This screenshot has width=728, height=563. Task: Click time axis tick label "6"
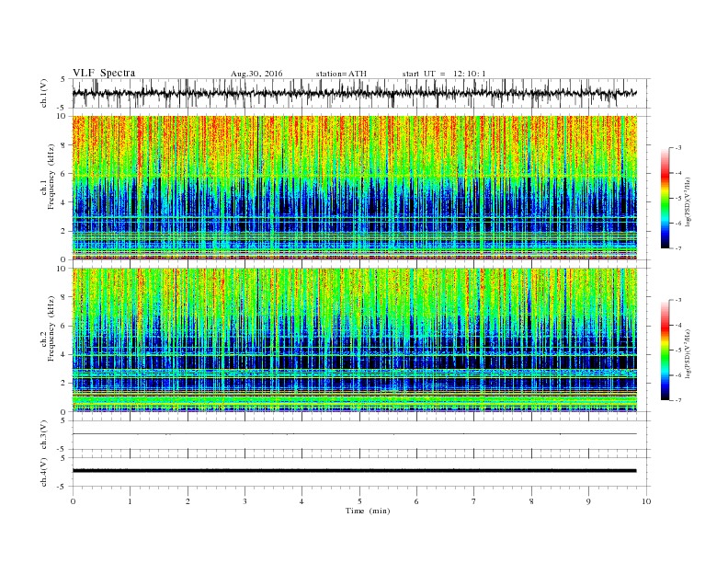pos(417,501)
